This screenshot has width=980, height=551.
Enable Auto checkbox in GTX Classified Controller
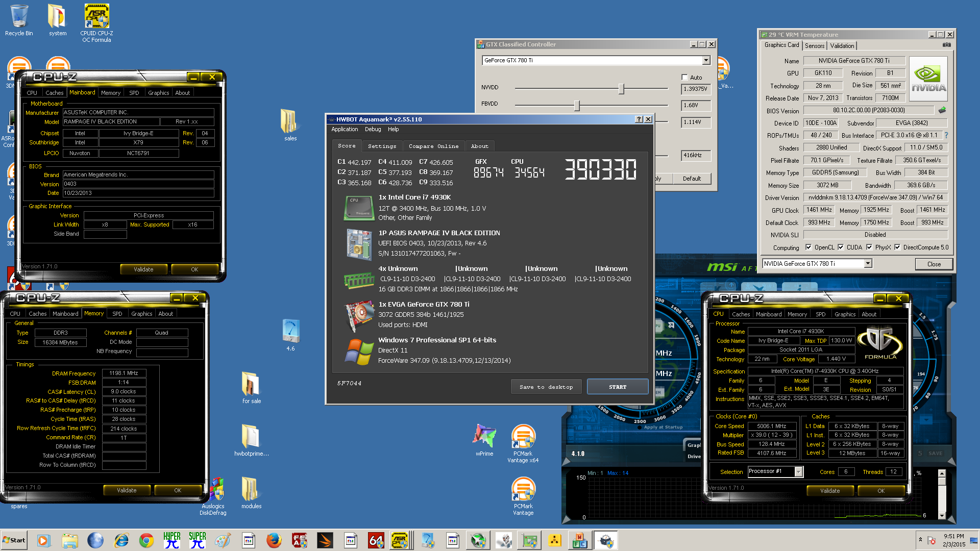click(x=684, y=78)
